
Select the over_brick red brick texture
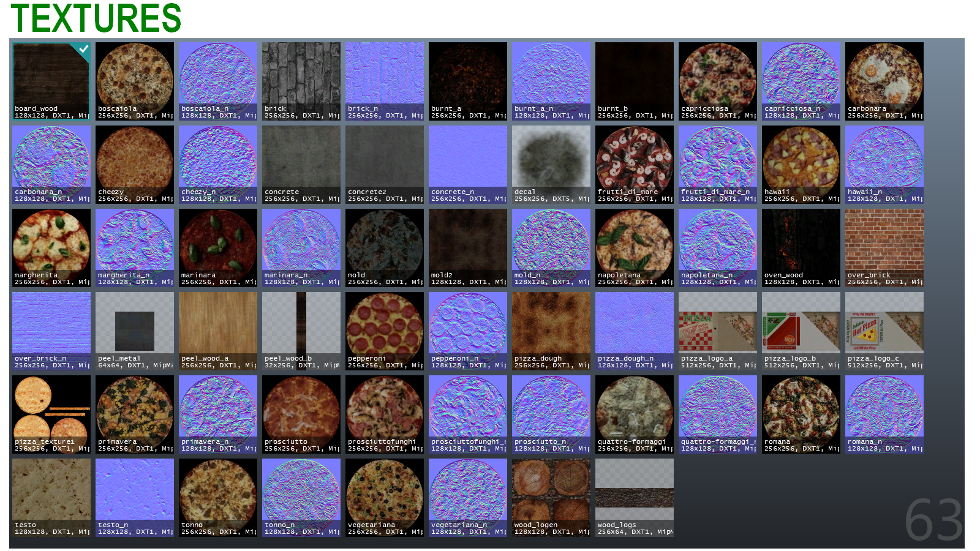884,248
